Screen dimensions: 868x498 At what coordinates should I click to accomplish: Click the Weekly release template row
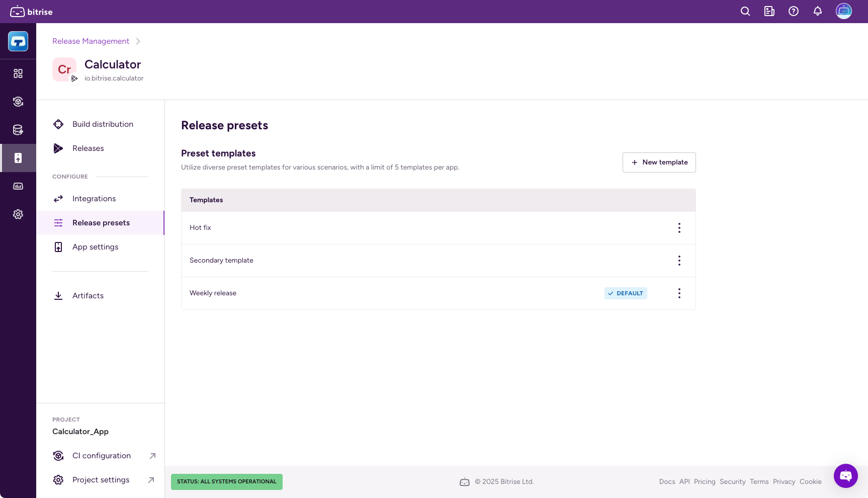(438, 293)
